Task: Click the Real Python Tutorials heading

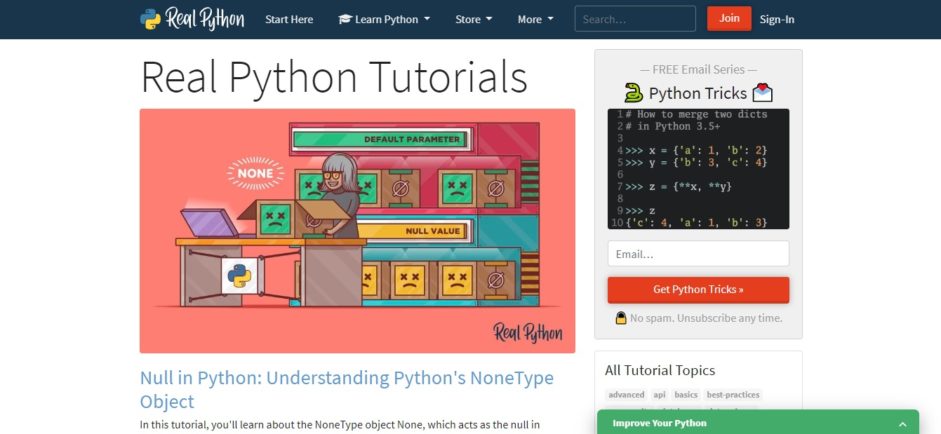Action: pyautogui.click(x=334, y=77)
